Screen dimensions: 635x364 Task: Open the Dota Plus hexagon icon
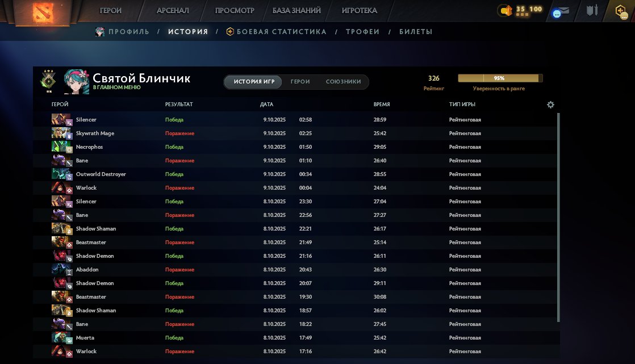point(621,11)
